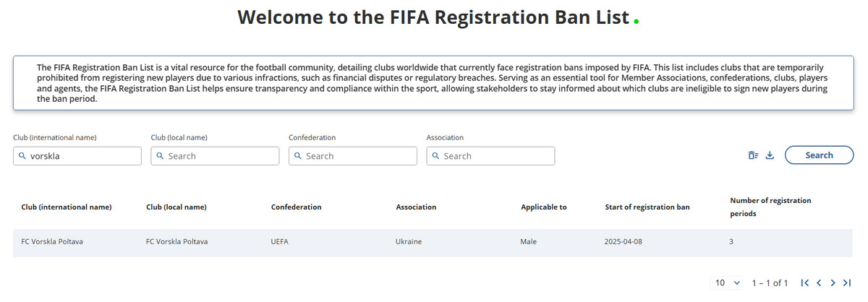The height and width of the screenshot is (302, 868).
Task: Click the magnifier icon in Association field
Action: 436,156
